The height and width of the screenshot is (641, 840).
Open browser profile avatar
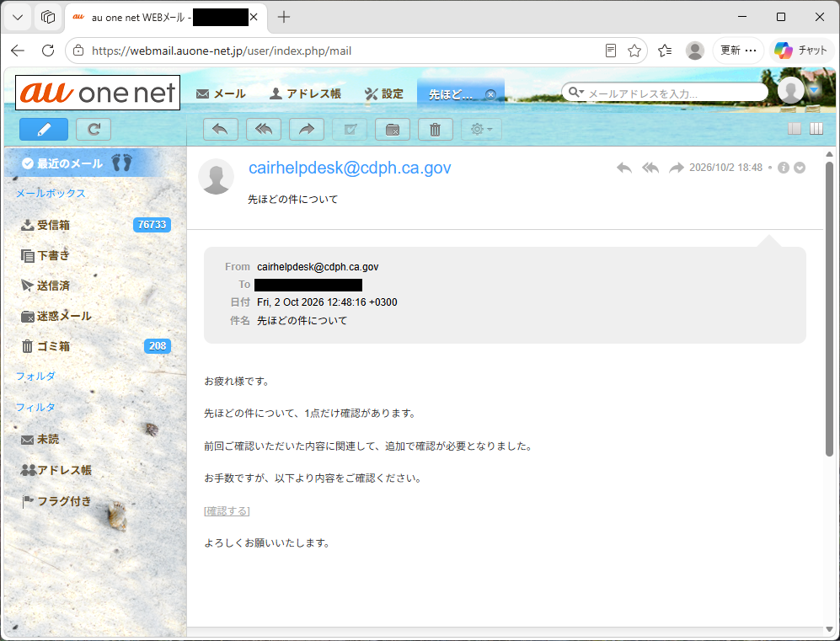[695, 51]
